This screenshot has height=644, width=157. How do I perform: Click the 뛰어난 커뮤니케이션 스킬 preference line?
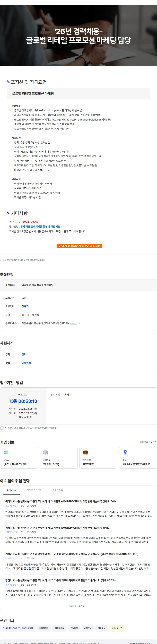click(x=27, y=198)
